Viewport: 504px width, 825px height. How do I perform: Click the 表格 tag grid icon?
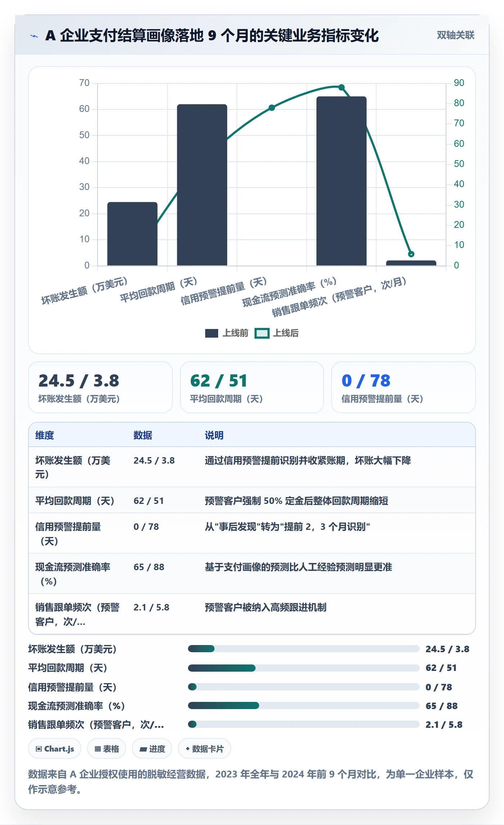(98, 749)
